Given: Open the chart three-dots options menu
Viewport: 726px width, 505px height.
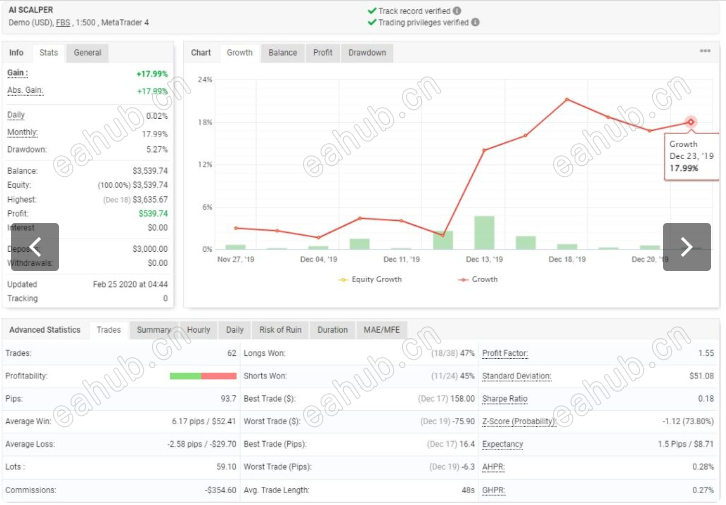Looking at the screenshot, I should coord(705,51).
